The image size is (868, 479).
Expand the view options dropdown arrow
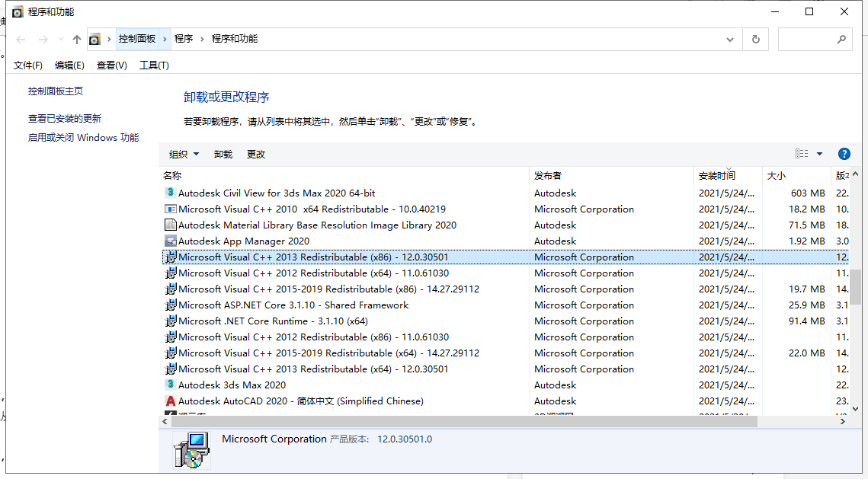coord(819,154)
